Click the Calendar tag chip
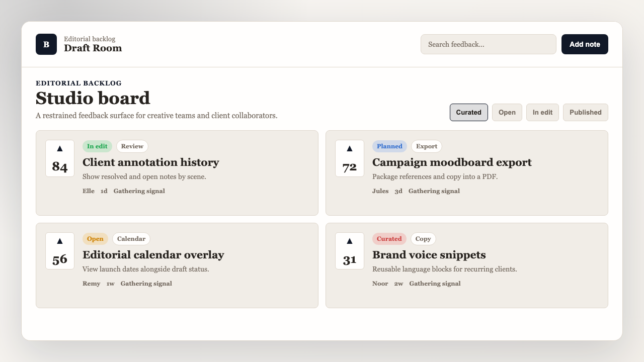The image size is (644, 362). click(131, 239)
